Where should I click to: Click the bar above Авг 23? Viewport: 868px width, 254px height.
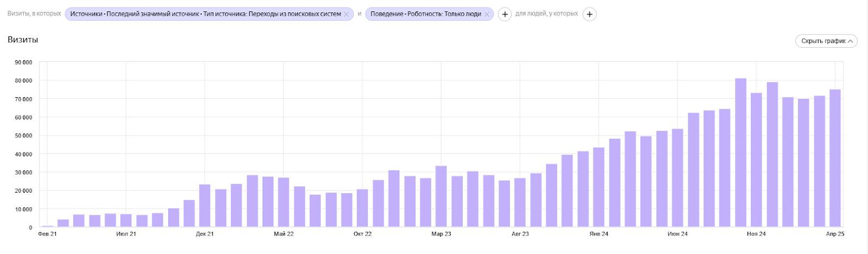click(x=520, y=202)
